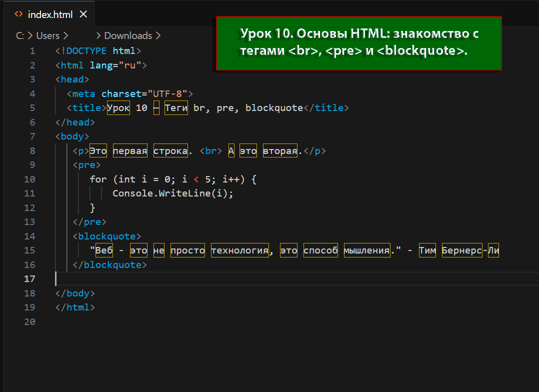Select the index.html editor tab
The width and height of the screenshot is (539, 392).
coord(50,14)
